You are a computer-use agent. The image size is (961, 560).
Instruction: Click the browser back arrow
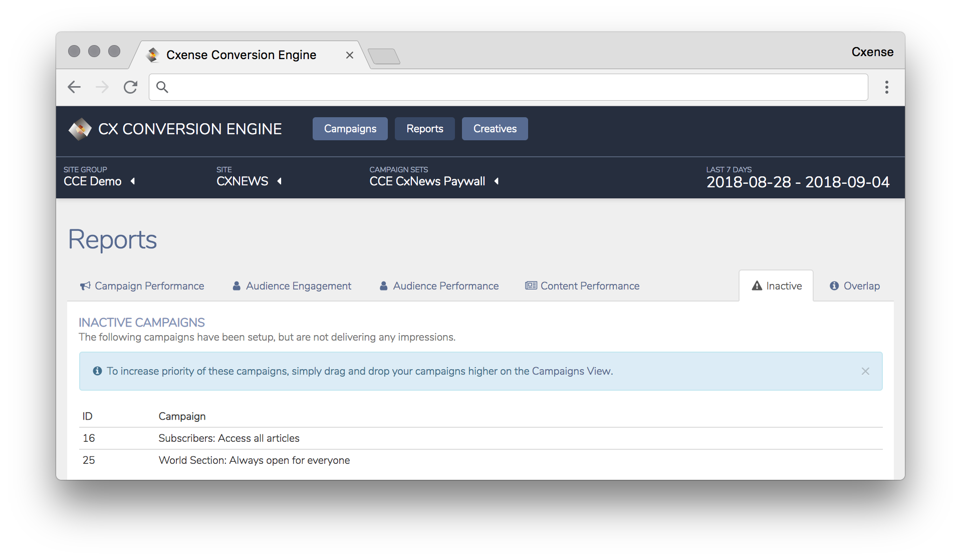[x=74, y=87]
